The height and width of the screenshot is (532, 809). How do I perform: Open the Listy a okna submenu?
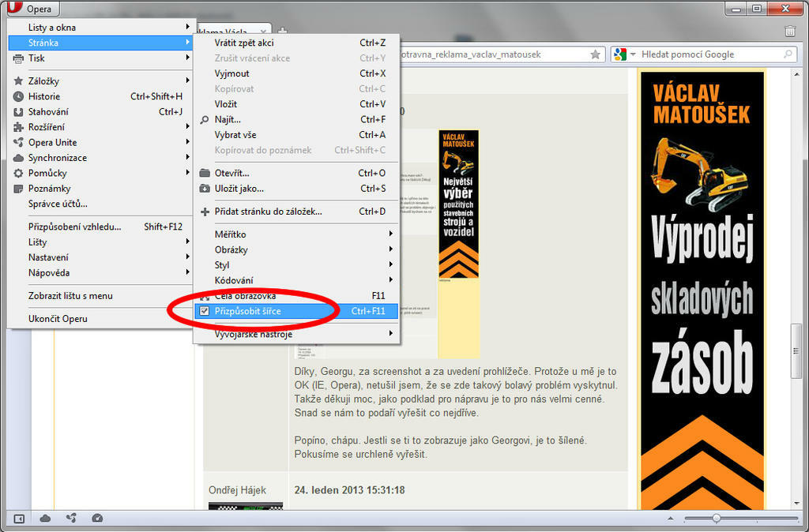point(101,28)
